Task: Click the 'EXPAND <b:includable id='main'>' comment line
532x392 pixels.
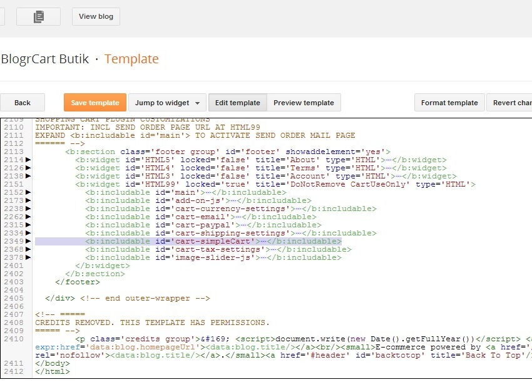Action: coord(195,135)
